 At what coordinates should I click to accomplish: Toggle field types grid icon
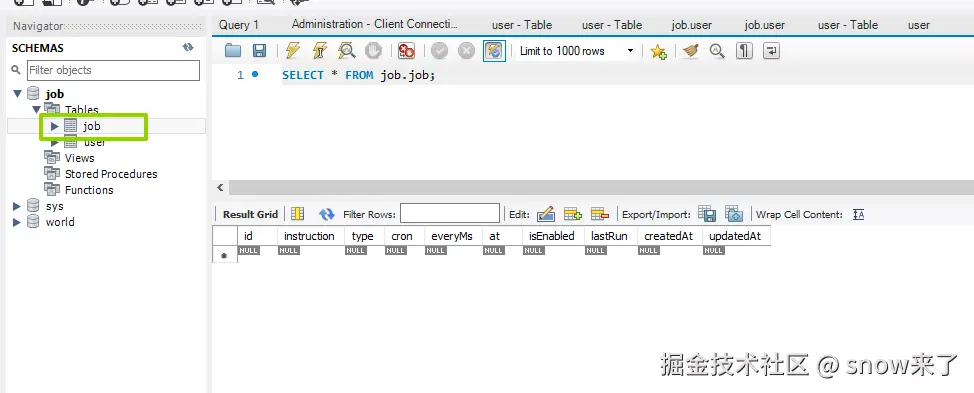click(x=298, y=214)
